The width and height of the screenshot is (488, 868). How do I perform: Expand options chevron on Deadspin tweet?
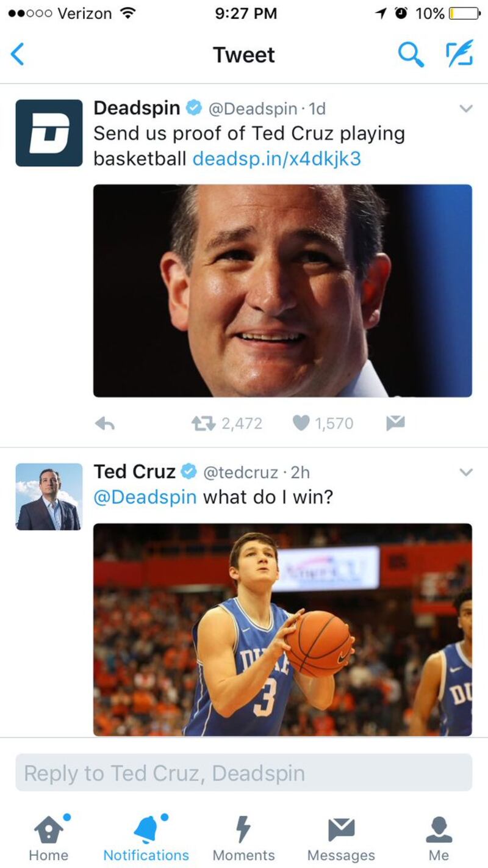[x=465, y=109]
